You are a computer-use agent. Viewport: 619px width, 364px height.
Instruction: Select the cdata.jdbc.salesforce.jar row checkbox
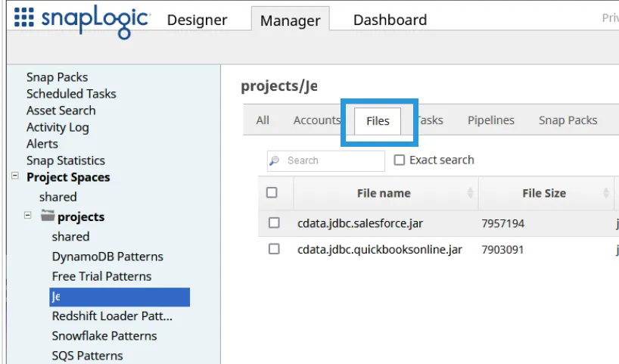tap(274, 223)
